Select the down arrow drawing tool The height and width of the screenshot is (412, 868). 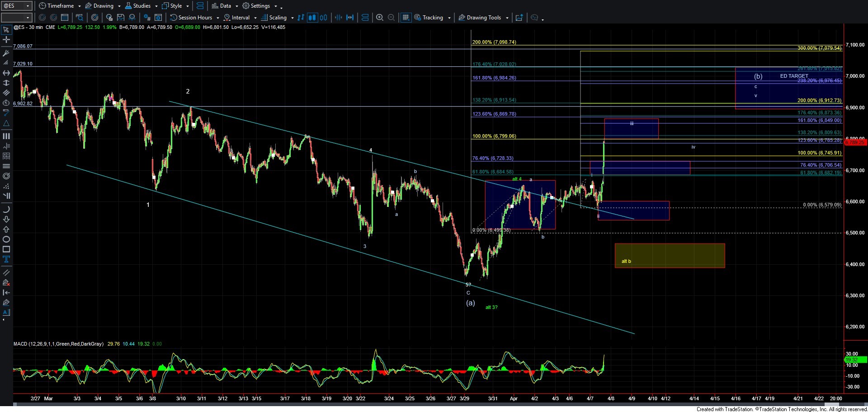point(6,220)
